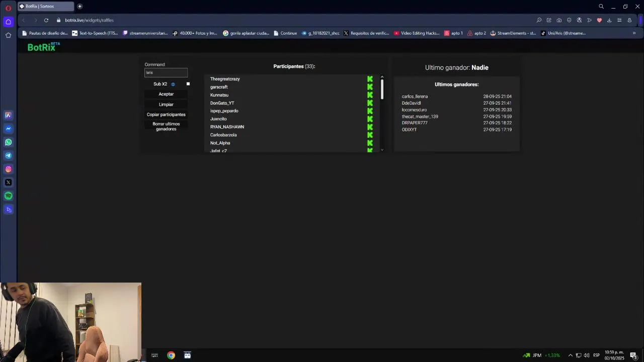The width and height of the screenshot is (644, 362).
Task: Switch to the BotRix | Sorteos tab
Action: (45, 7)
